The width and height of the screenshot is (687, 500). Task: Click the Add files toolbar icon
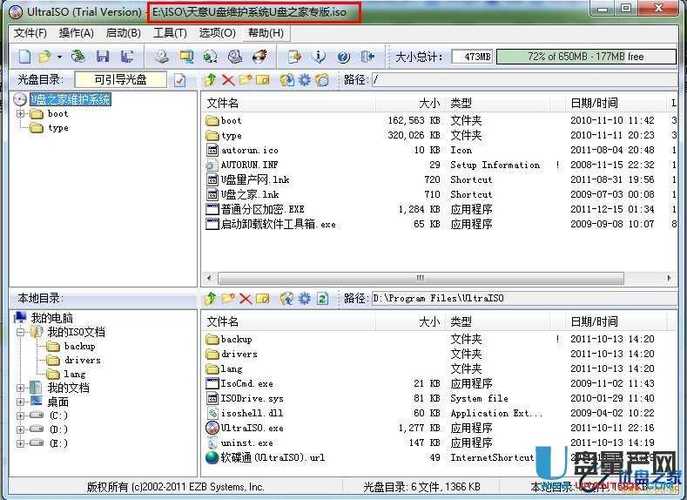[x=295, y=57]
